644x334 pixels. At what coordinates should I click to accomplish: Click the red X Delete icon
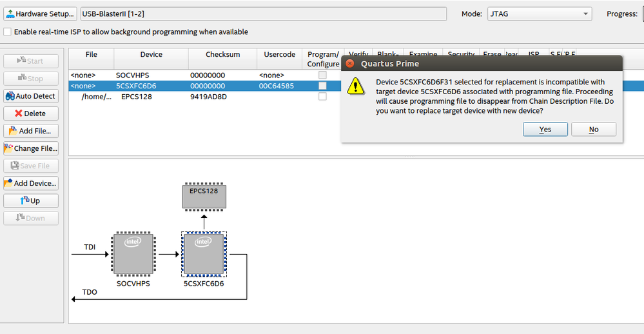[x=19, y=113]
